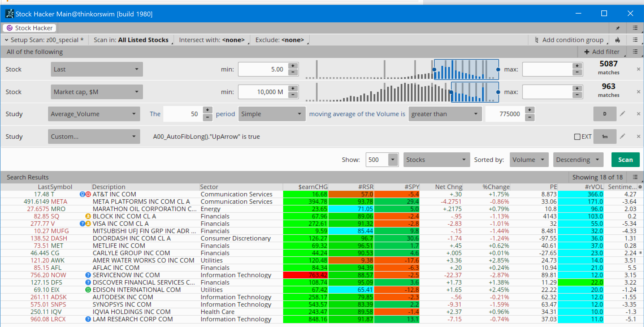644x327 pixels.
Task: Open the column settings gear in the results header
Action: click(x=640, y=187)
